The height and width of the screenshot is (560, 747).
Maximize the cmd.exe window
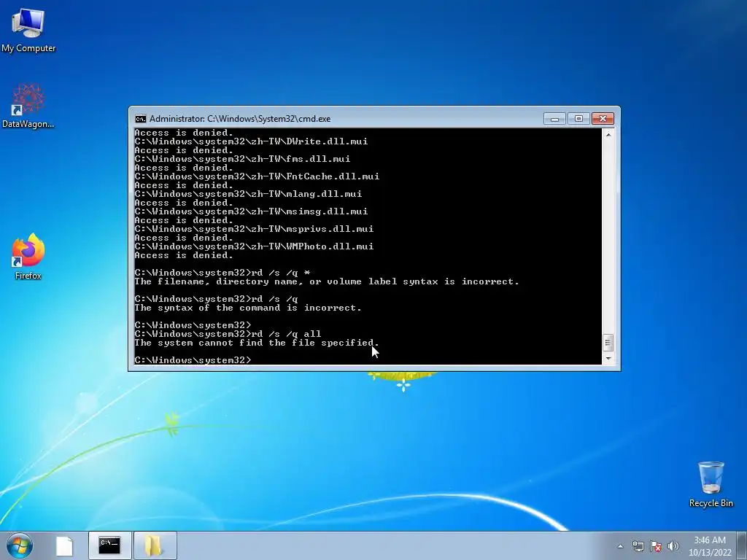pyautogui.click(x=578, y=119)
